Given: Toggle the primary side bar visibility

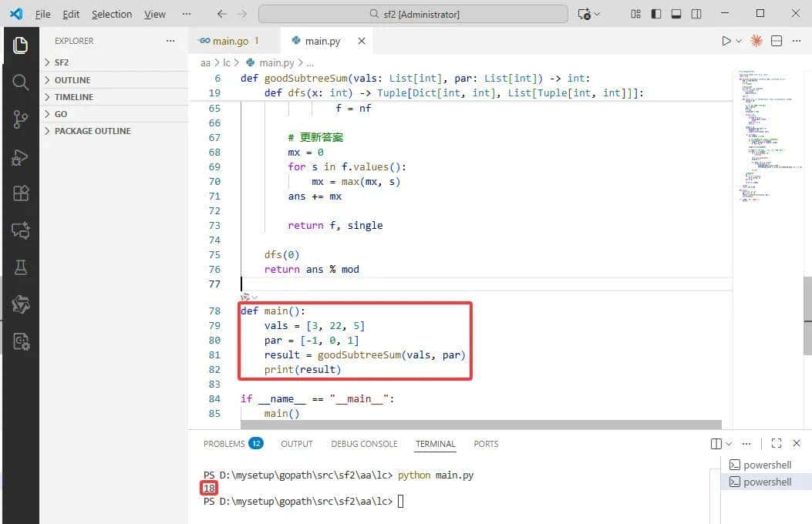Looking at the screenshot, I should (656, 14).
